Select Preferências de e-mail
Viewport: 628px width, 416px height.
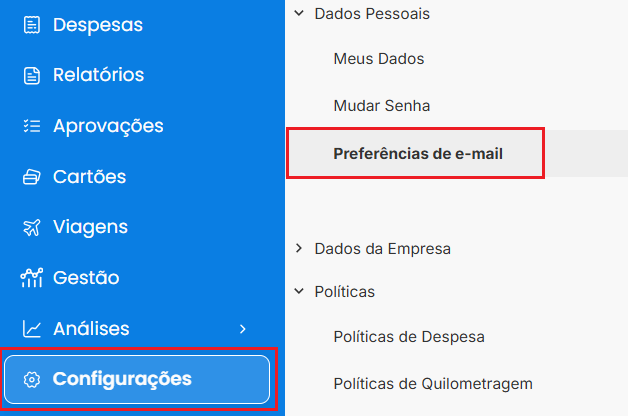click(418, 154)
